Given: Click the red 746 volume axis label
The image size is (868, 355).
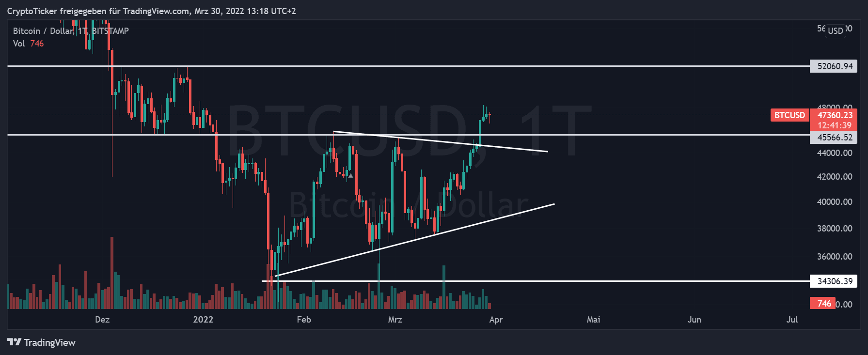Looking at the screenshot, I should (823, 304).
